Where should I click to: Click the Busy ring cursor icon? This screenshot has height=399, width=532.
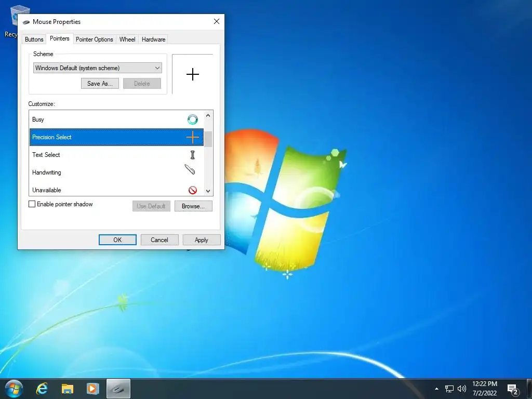[192, 119]
